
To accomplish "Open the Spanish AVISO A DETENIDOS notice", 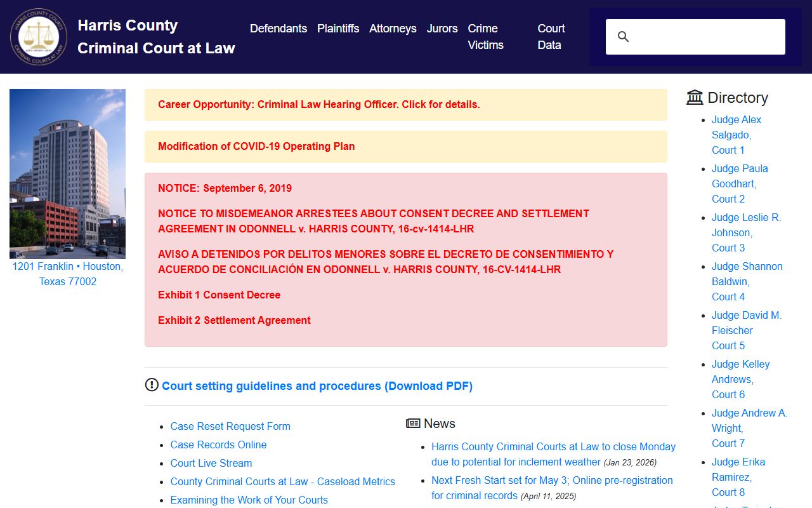I will pyautogui.click(x=386, y=262).
